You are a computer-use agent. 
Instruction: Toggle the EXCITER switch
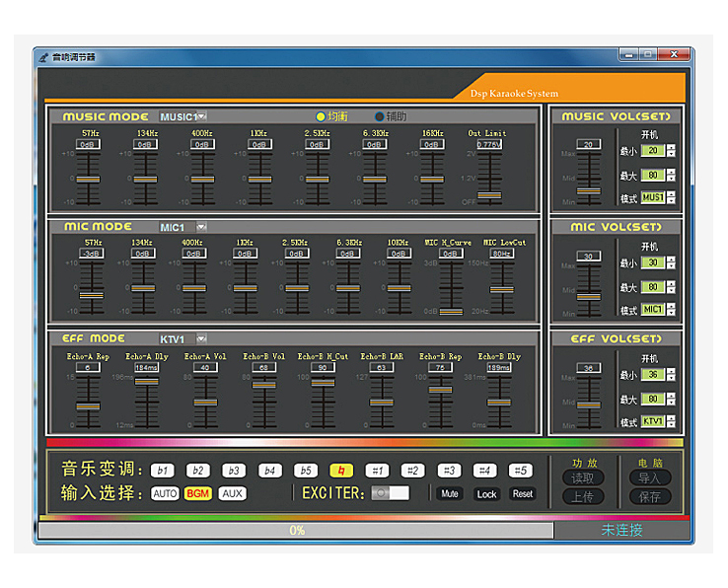coord(390,493)
